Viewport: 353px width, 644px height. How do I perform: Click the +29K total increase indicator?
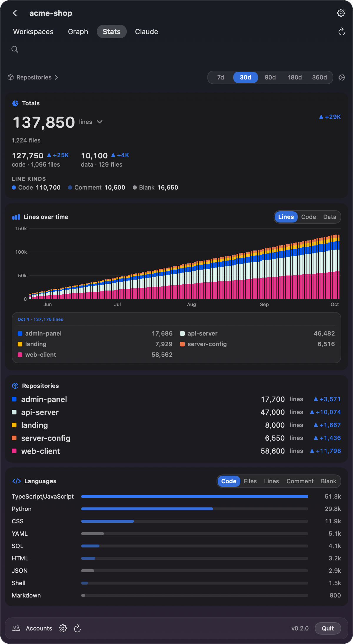click(x=330, y=117)
